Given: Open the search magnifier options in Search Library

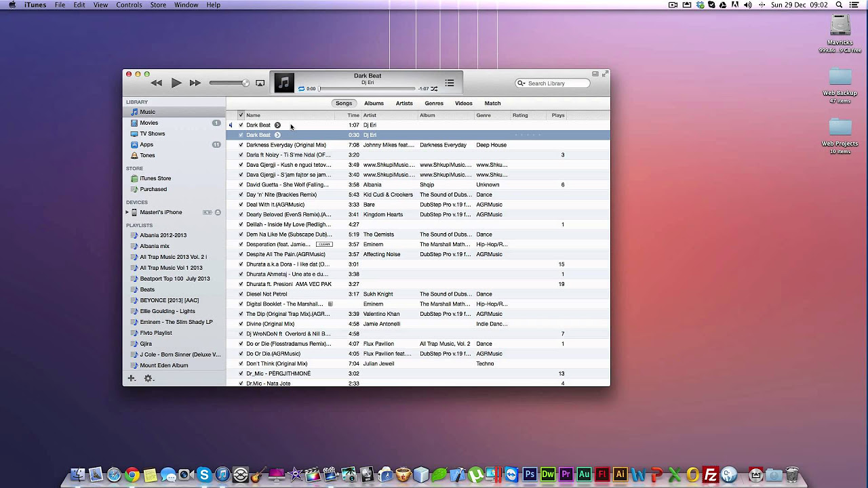Looking at the screenshot, I should click(x=521, y=83).
